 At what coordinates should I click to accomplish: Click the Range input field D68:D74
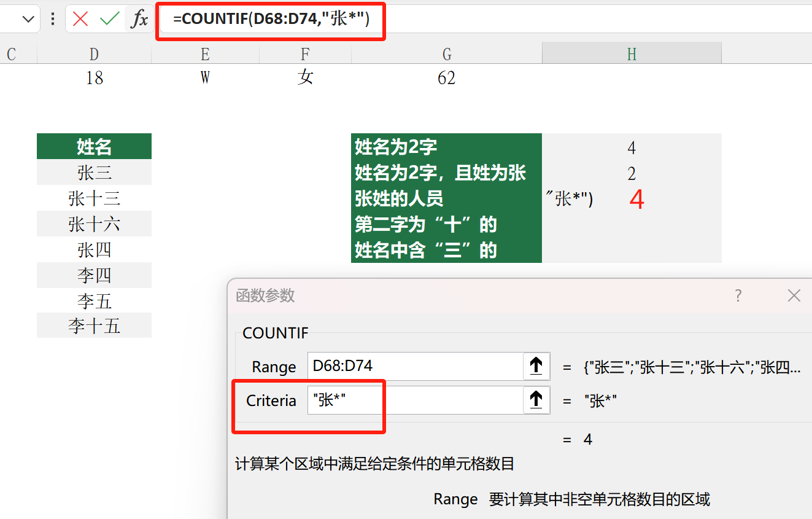click(x=415, y=366)
